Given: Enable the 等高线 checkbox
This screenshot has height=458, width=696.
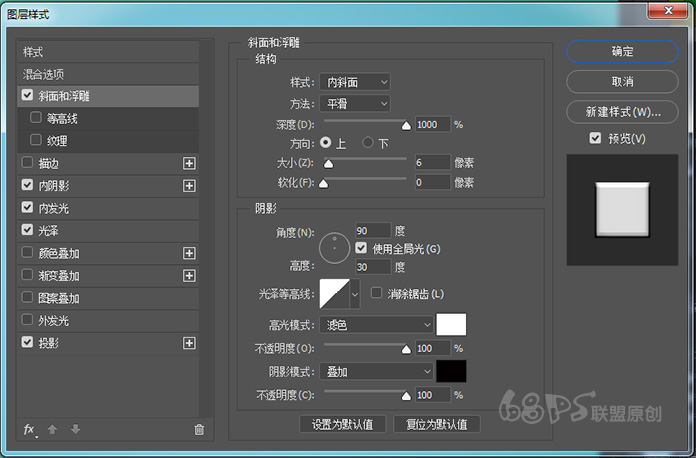Looking at the screenshot, I should tap(37, 118).
